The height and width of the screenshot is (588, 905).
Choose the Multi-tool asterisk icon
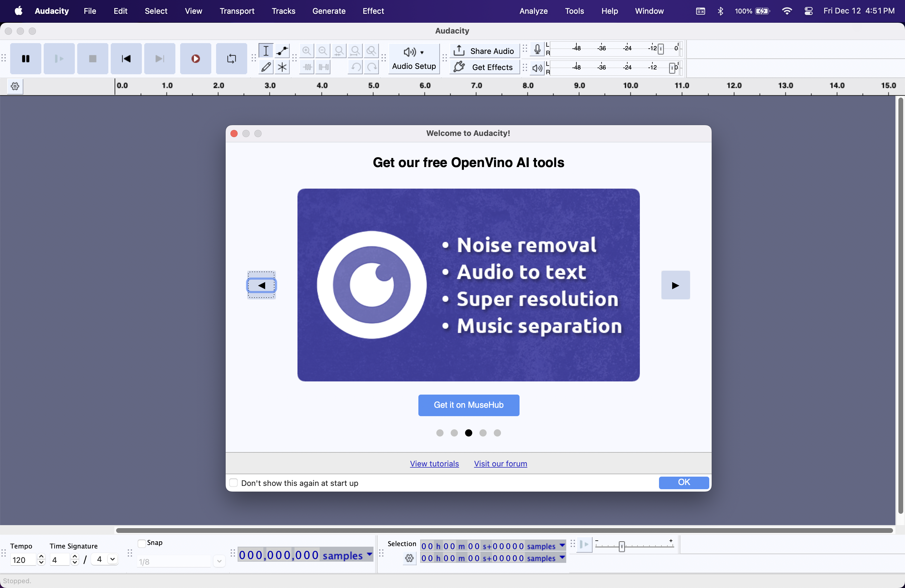point(282,67)
